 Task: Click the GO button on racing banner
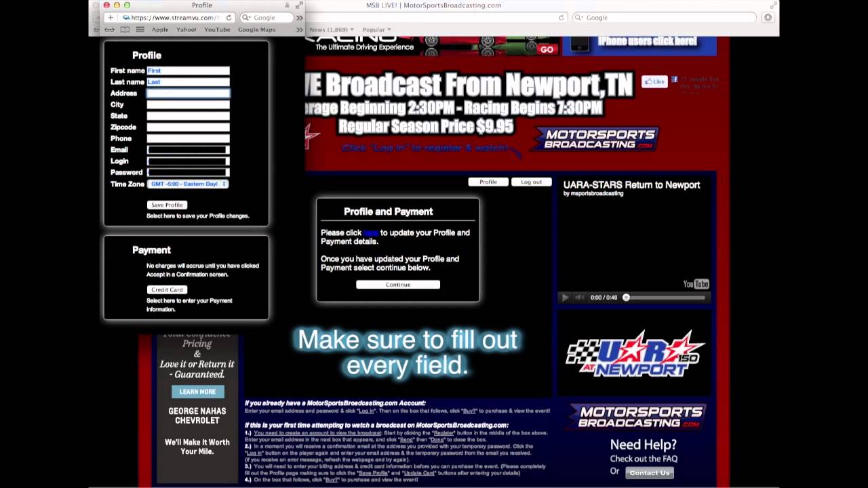pos(547,49)
